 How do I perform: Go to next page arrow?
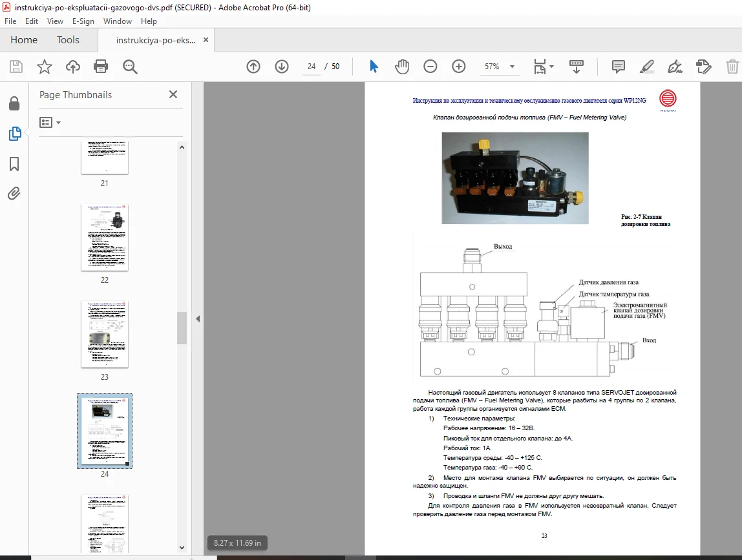tap(282, 67)
